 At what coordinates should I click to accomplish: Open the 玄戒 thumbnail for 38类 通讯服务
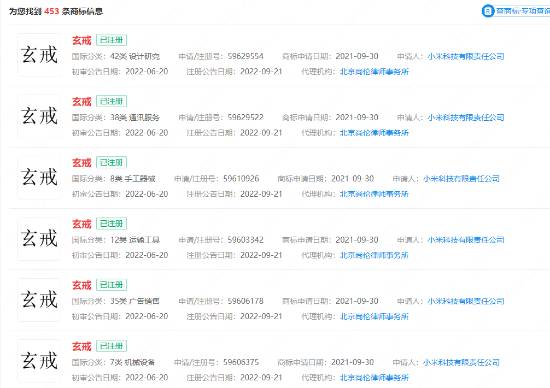(39, 116)
